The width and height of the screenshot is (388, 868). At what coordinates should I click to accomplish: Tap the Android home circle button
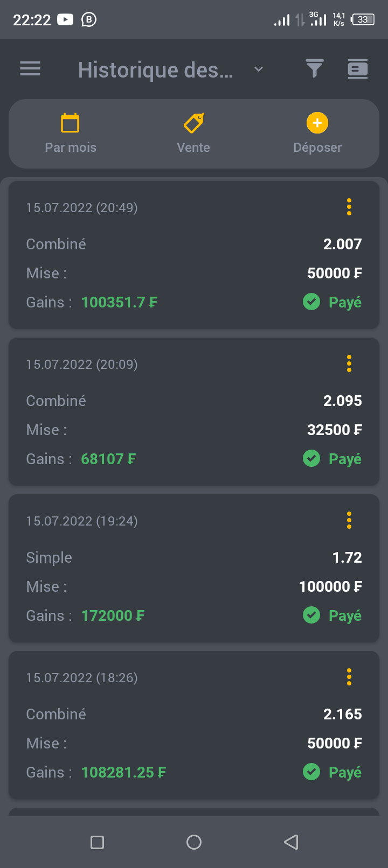[194, 842]
